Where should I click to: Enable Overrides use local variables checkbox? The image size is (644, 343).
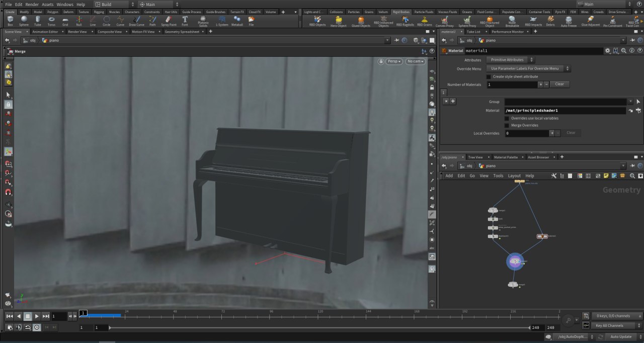point(507,118)
